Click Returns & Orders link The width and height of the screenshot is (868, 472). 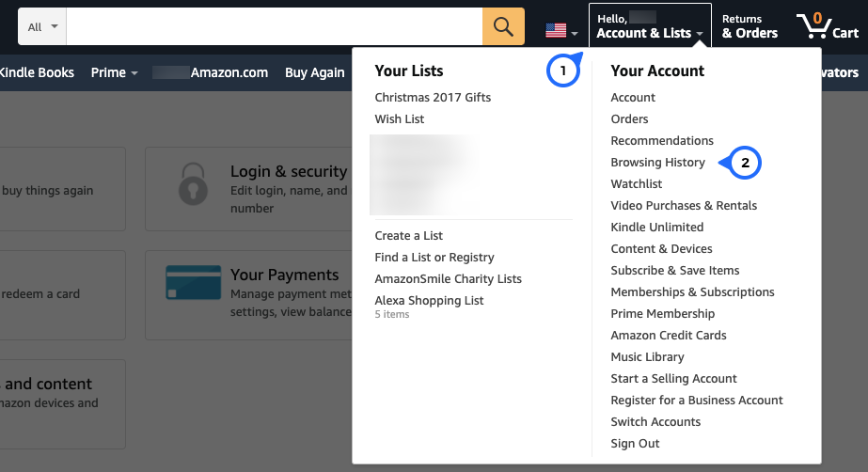click(x=750, y=26)
